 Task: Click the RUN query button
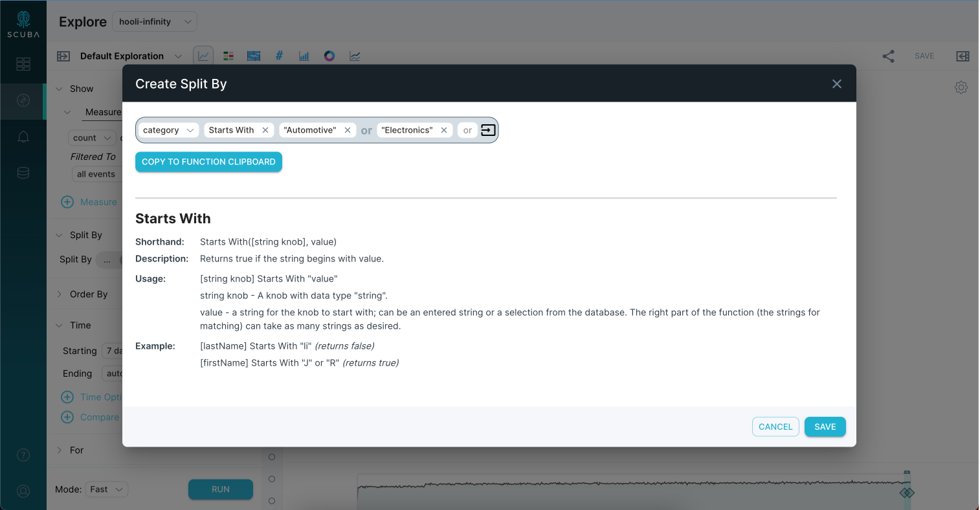point(220,489)
